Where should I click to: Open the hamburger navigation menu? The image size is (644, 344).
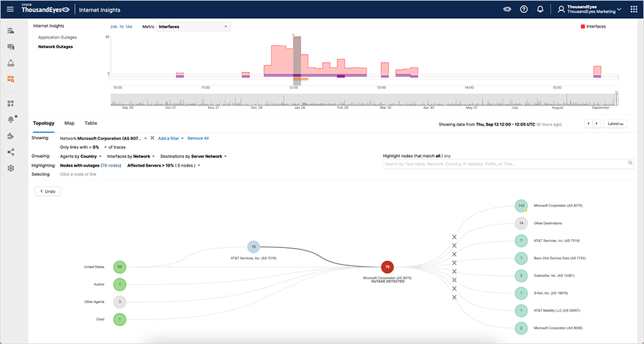[10, 10]
